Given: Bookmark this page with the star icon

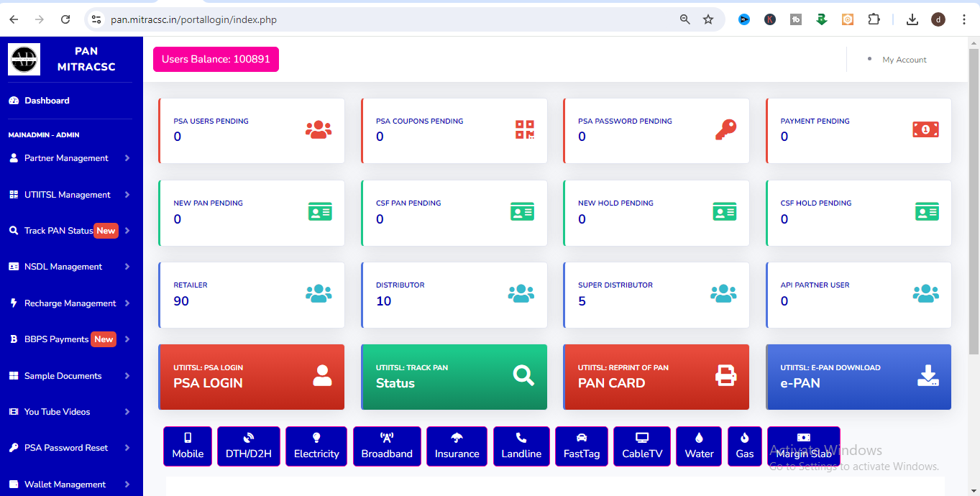Looking at the screenshot, I should coord(708,19).
